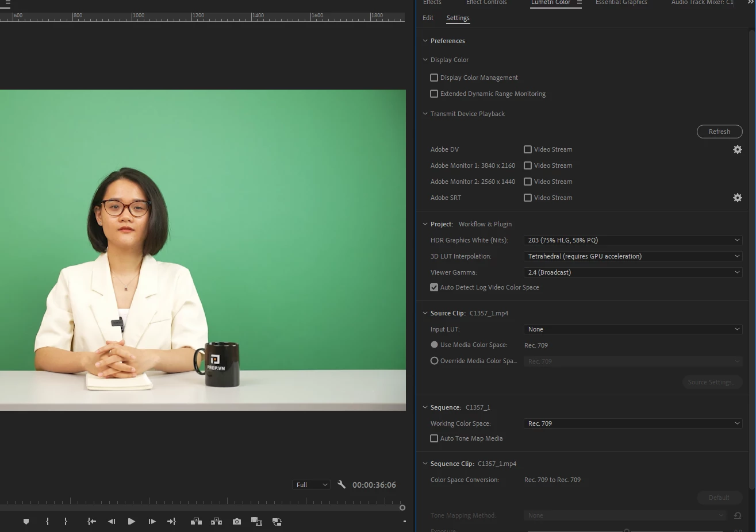Collapse the Preferences section
The width and height of the screenshot is (756, 532).
425,41
